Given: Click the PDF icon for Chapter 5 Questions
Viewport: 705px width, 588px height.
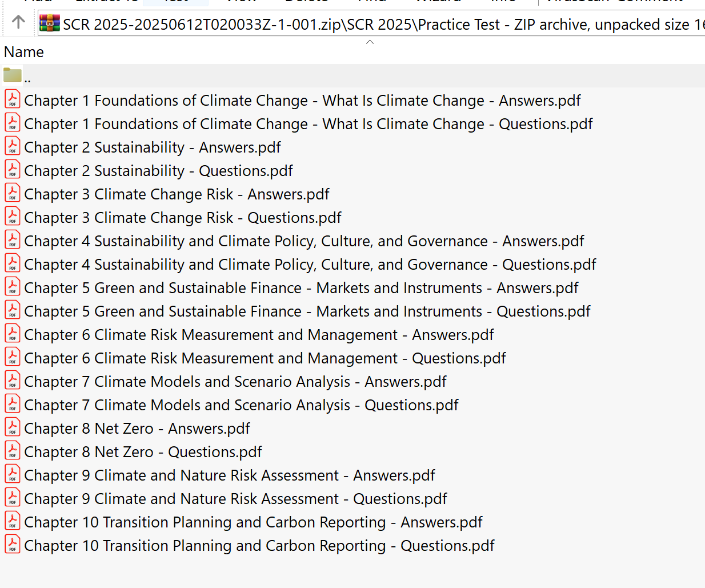Looking at the screenshot, I should [13, 310].
